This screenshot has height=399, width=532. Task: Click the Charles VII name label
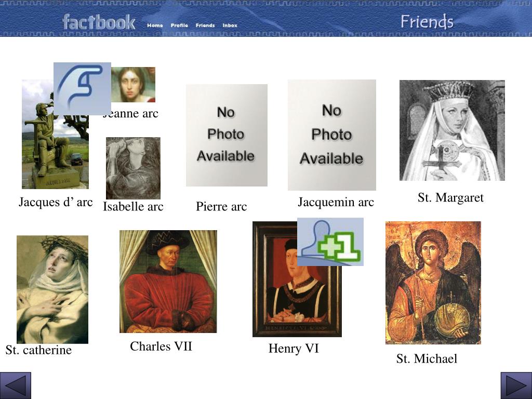point(161,347)
